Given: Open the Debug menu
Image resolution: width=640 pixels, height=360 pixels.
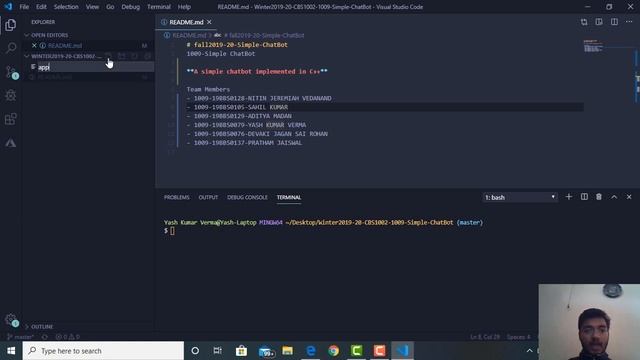Looking at the screenshot, I should click(131, 7).
